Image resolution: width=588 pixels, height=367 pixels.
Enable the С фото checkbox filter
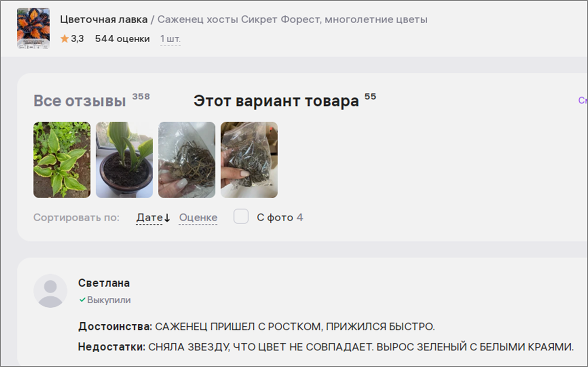pos(241,217)
